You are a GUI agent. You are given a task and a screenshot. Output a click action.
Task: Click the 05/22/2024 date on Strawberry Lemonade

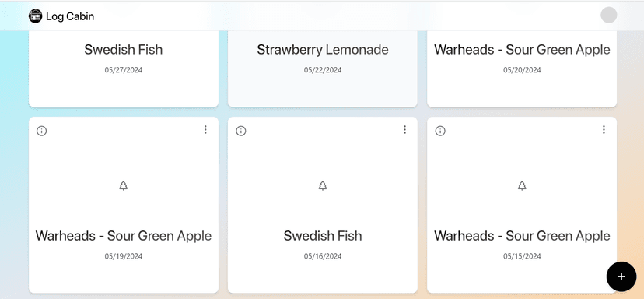(x=323, y=70)
